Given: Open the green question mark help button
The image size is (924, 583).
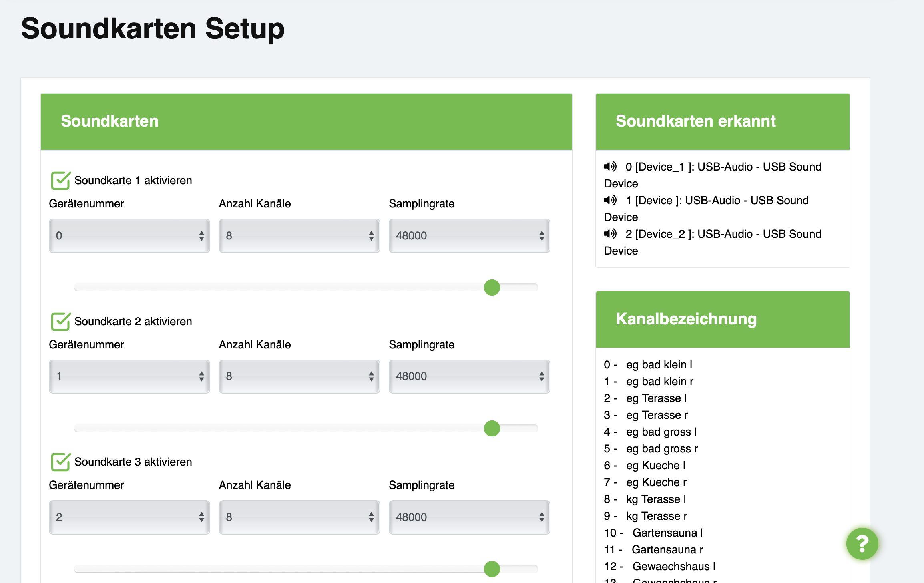Looking at the screenshot, I should point(862,543).
